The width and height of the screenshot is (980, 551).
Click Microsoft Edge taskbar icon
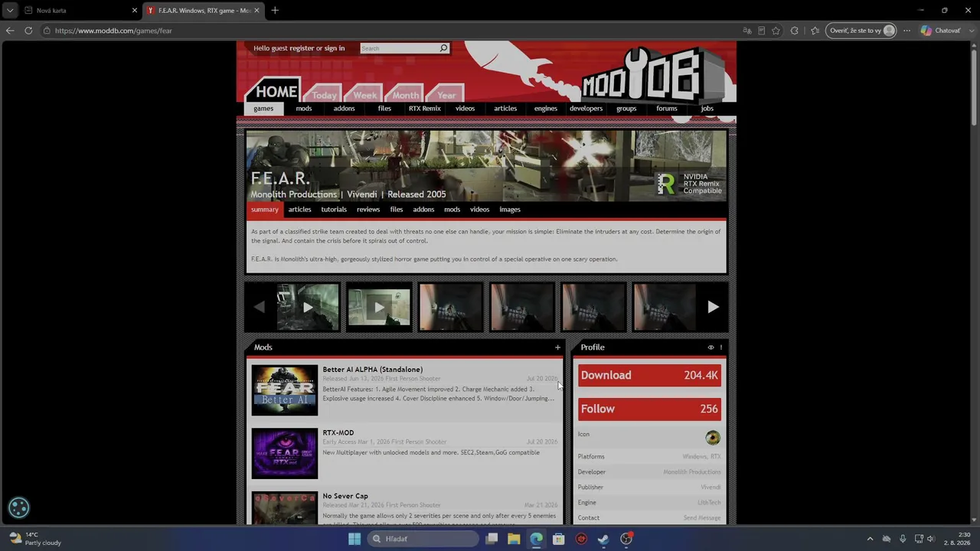(x=536, y=539)
